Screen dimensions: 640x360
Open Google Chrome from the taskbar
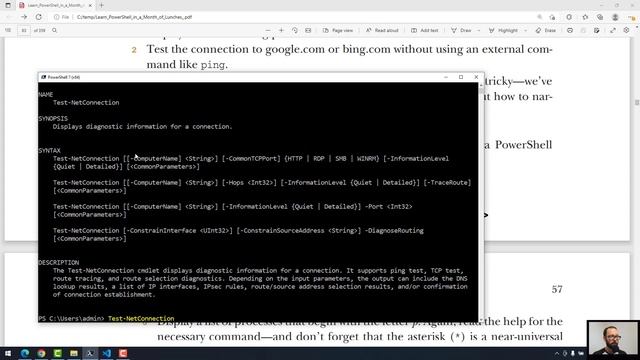[x=41, y=353]
